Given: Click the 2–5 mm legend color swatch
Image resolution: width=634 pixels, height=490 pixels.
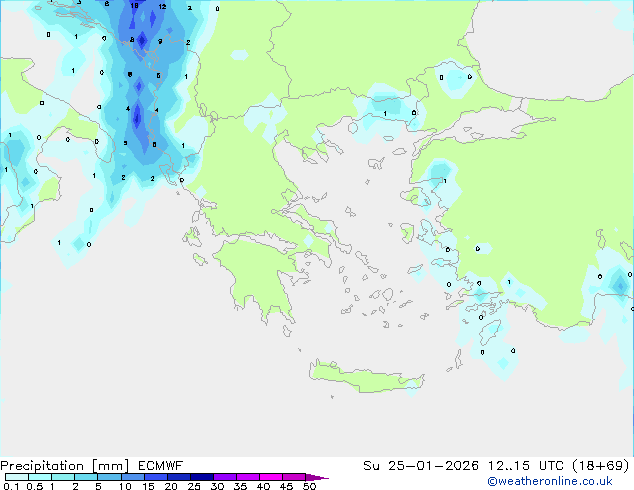Looking at the screenshot, I should click(86, 477).
